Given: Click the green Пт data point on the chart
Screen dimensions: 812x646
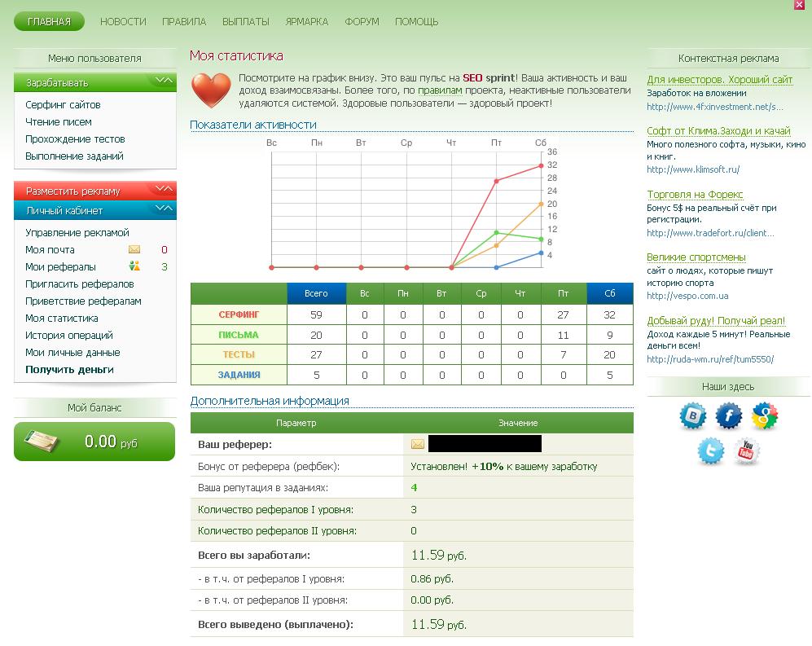Looking at the screenshot, I should (x=497, y=233).
